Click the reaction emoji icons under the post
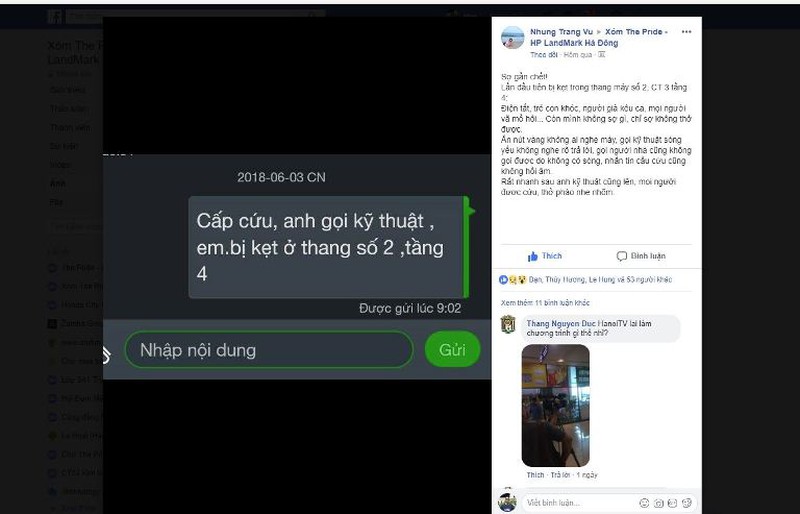The height and width of the screenshot is (514, 800). [512, 280]
